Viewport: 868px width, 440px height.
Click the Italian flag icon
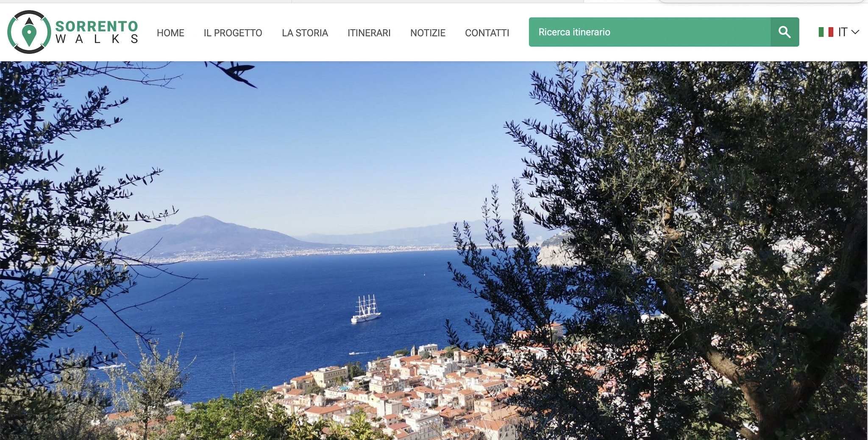click(x=826, y=32)
